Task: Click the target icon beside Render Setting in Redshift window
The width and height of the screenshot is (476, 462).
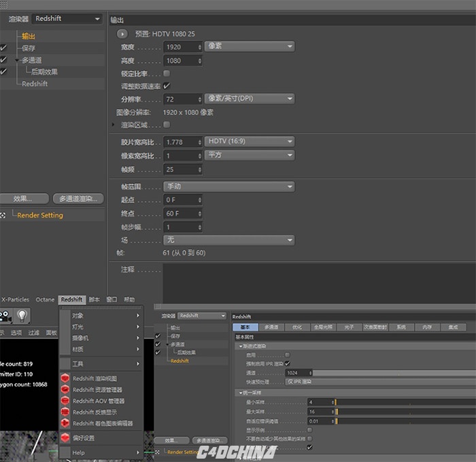Action: [x=158, y=452]
